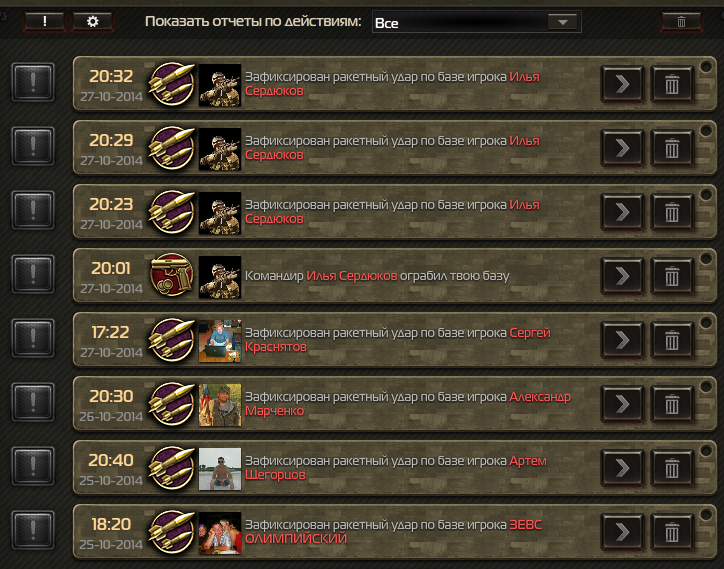Open the 'Все' actions filter dropdown
Image resolution: width=724 pixels, height=569 pixels.
[477, 22]
